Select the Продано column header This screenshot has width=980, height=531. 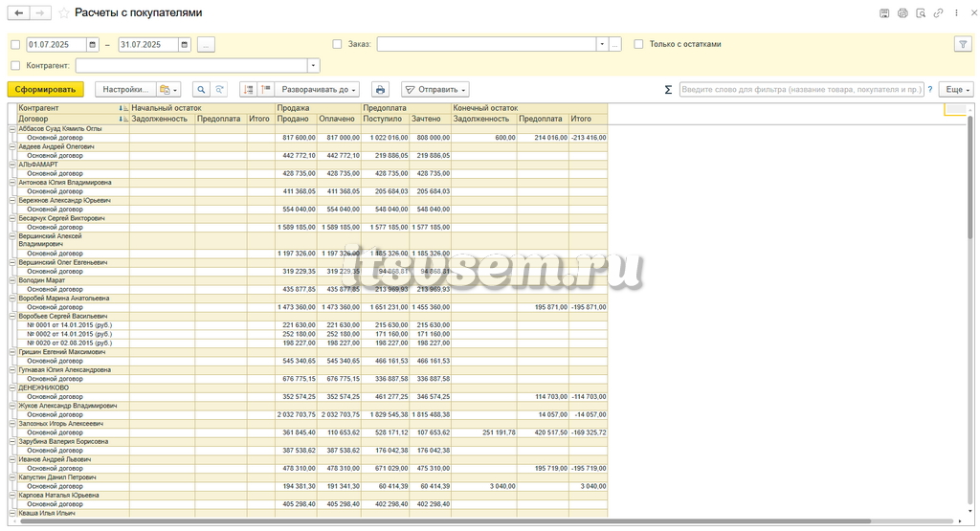(297, 119)
